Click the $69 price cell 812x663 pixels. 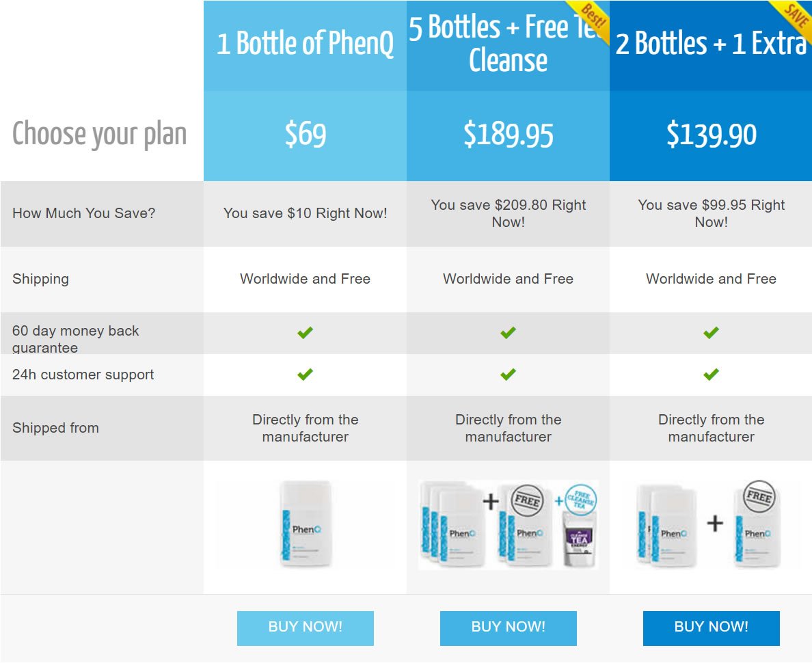[x=305, y=136]
